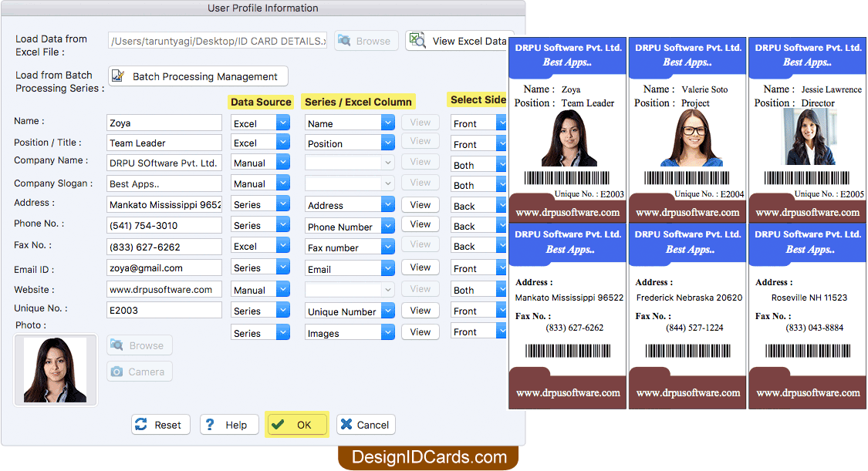Click the Data Source column header

[x=261, y=102]
